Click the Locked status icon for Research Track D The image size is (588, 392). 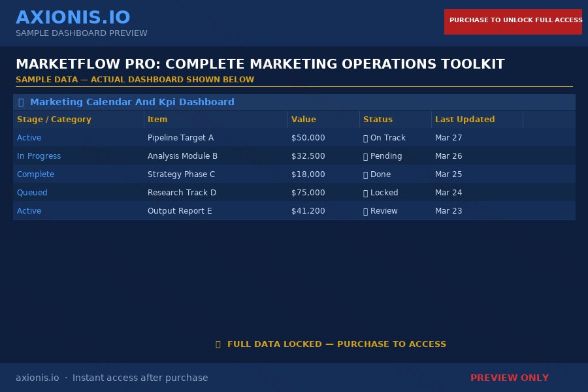[x=366, y=193]
